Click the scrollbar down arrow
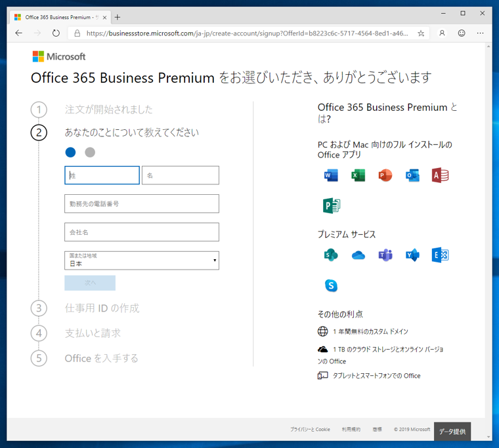This screenshot has width=499, height=448. (488, 438)
